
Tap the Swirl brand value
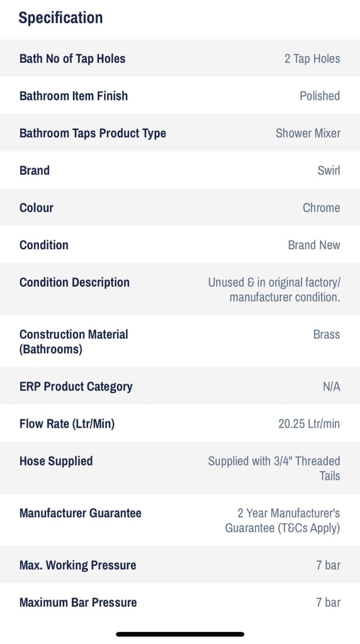pyautogui.click(x=329, y=170)
